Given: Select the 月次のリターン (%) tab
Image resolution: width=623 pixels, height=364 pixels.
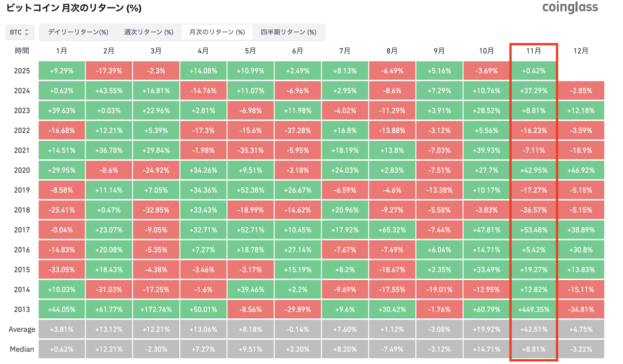Looking at the screenshot, I should 217,32.
